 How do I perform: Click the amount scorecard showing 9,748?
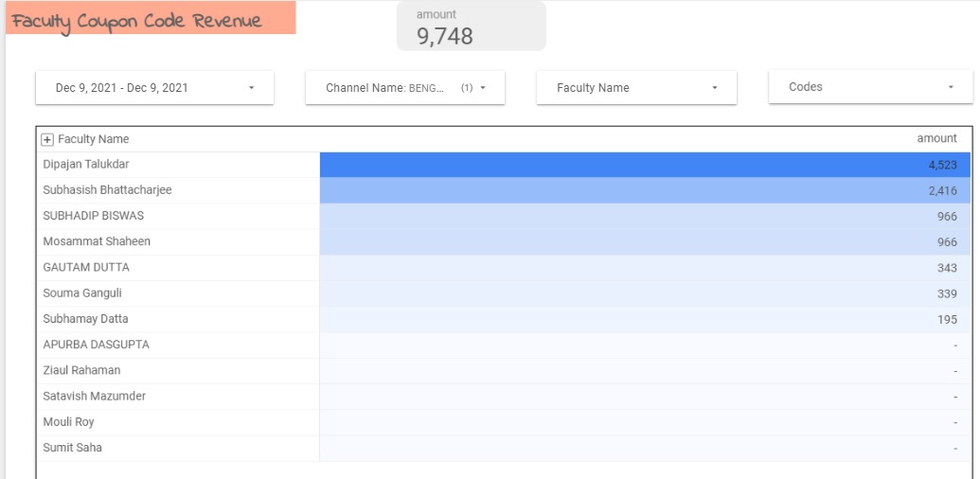tap(471, 27)
